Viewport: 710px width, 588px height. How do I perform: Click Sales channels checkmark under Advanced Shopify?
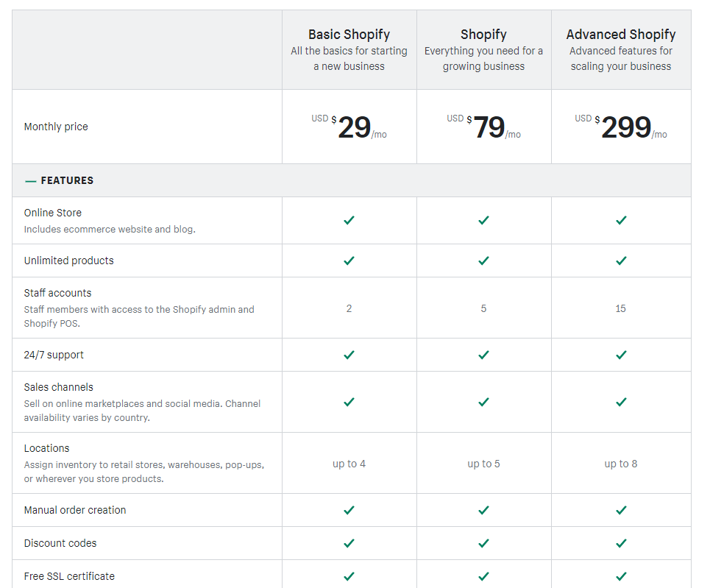tap(621, 402)
